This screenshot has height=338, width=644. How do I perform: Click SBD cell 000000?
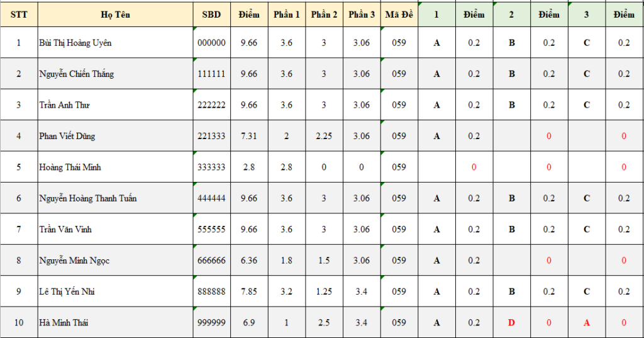[211, 43]
